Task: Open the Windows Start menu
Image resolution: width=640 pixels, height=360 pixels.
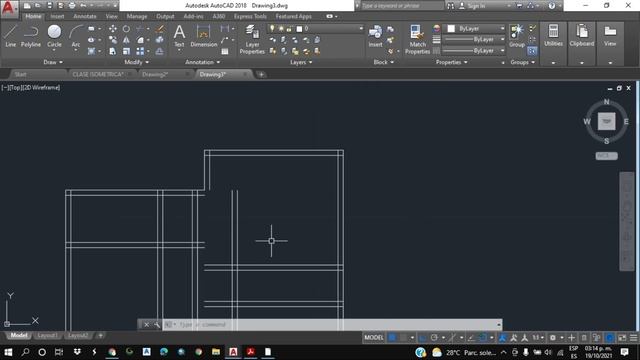Action: [x=8, y=352]
